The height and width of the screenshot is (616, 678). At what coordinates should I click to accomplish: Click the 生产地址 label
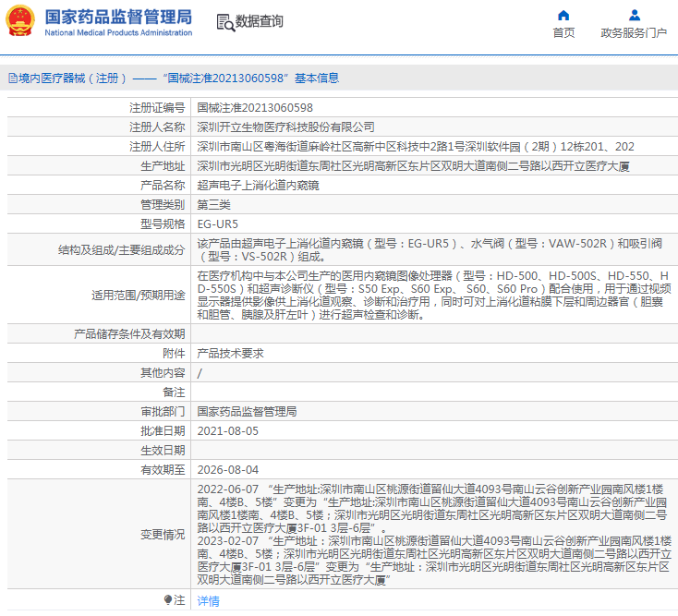tap(163, 166)
